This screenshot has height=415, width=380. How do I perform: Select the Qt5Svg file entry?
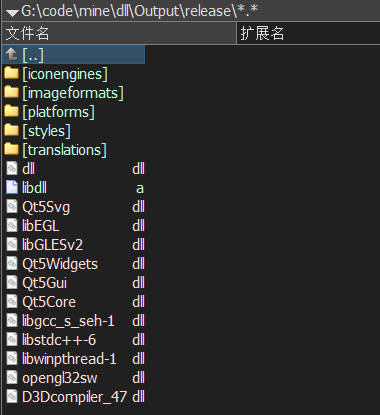tap(74, 207)
